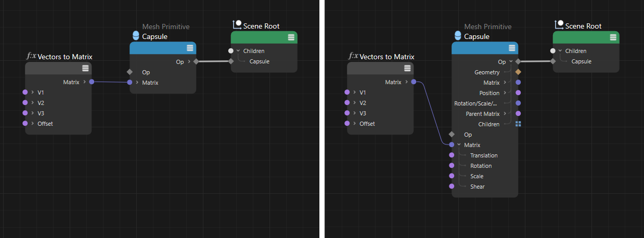Viewport: 644px width, 238px height.
Task: Click the V1 input port in right graph
Action: [x=347, y=92]
